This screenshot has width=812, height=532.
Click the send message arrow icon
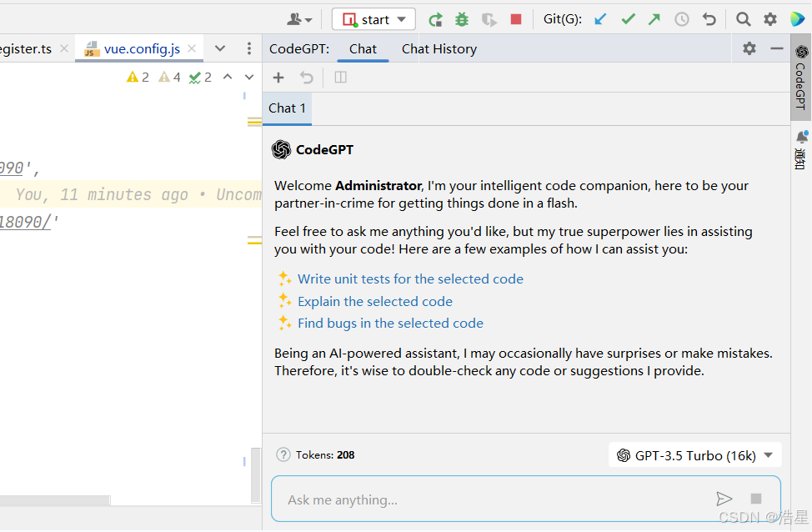[724, 499]
